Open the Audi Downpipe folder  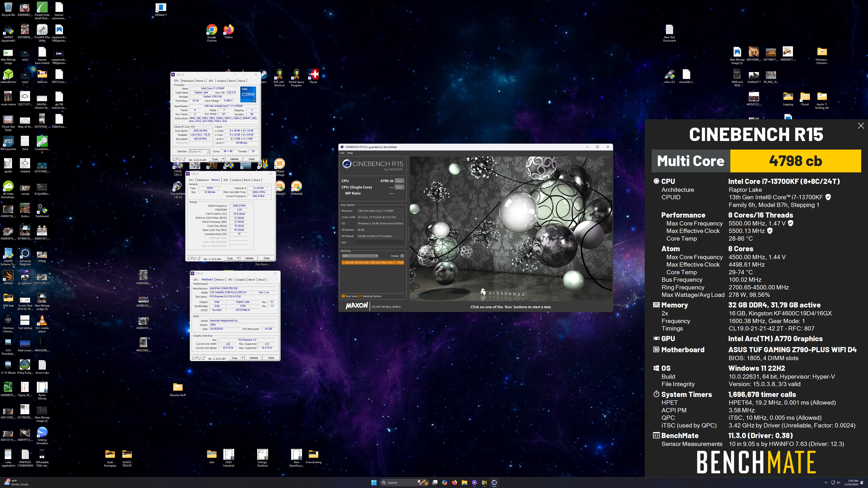[110, 458]
